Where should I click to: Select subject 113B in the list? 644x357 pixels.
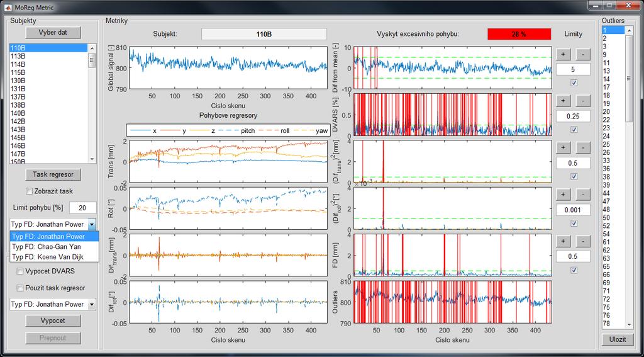point(49,56)
